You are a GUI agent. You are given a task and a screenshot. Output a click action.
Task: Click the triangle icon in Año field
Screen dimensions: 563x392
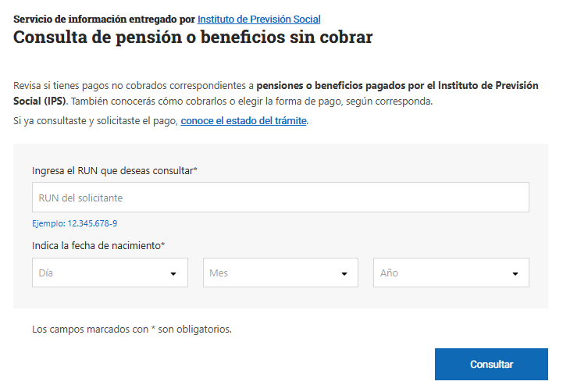(x=515, y=274)
